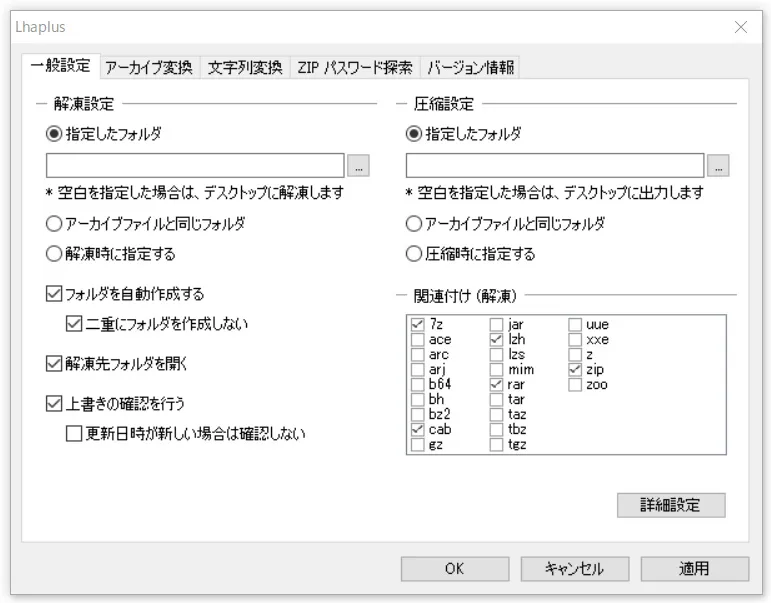Screen dimensions: 771x603
Task: Toggle 上書きの確認を行う checkbox
Action: point(54,403)
